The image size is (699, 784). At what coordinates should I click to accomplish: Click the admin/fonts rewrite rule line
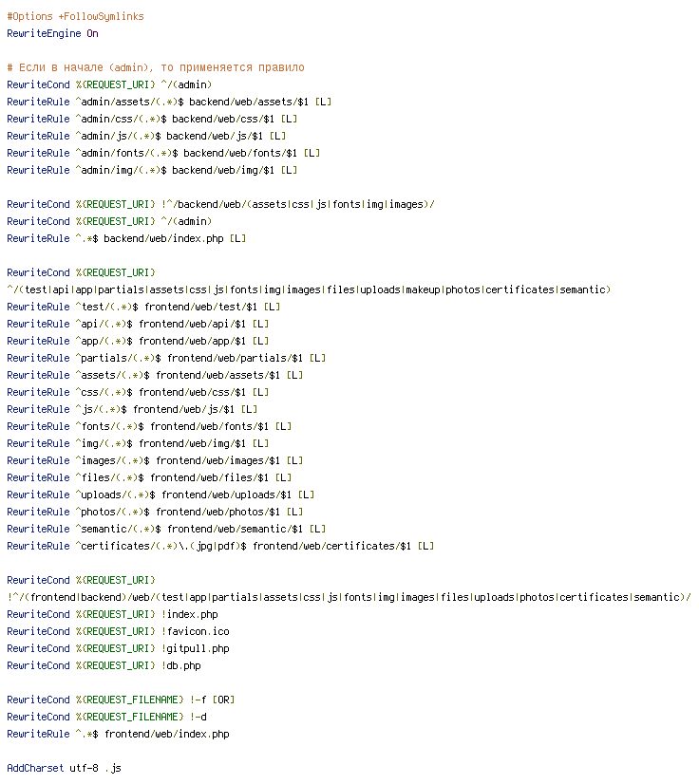(x=163, y=153)
